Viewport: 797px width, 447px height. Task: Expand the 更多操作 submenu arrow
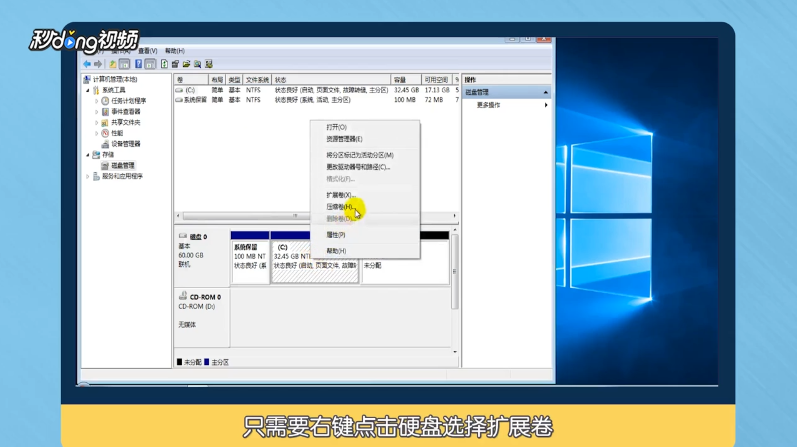[x=546, y=105]
